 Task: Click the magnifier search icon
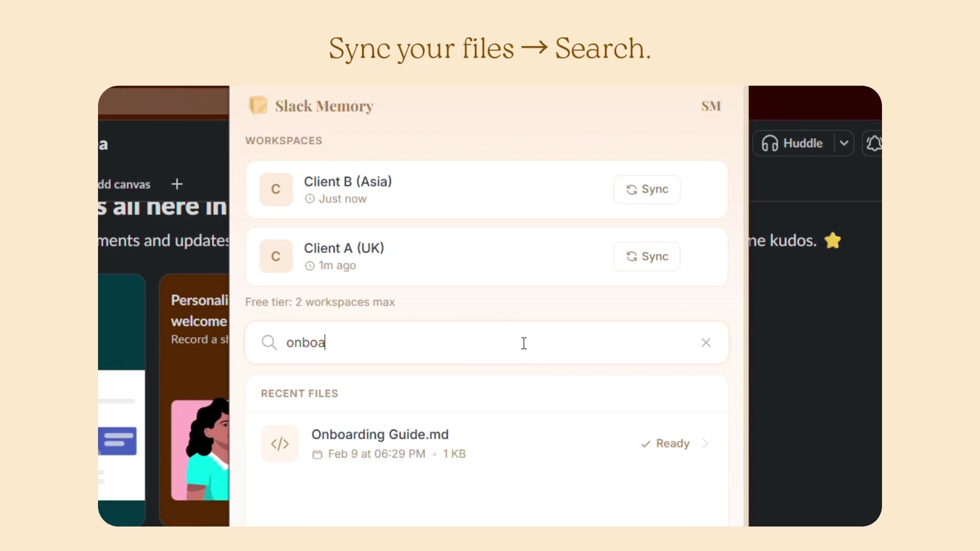point(269,342)
